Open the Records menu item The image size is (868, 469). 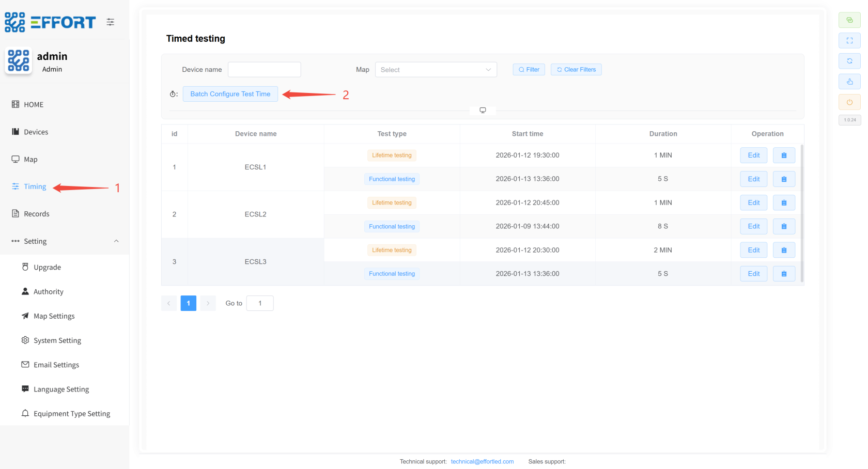(x=36, y=214)
